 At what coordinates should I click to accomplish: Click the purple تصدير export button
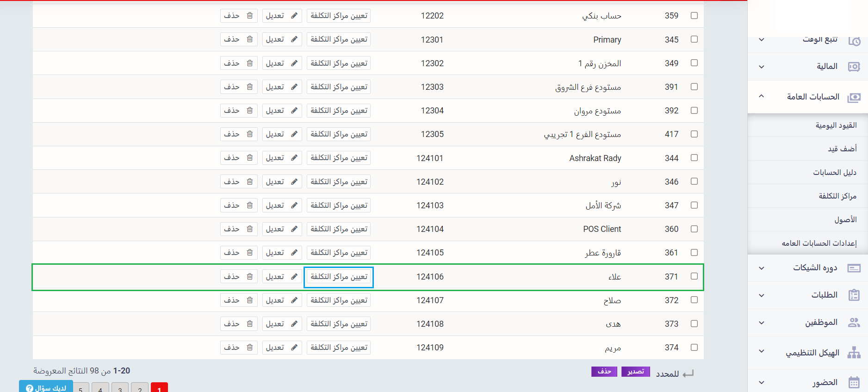[635, 372]
